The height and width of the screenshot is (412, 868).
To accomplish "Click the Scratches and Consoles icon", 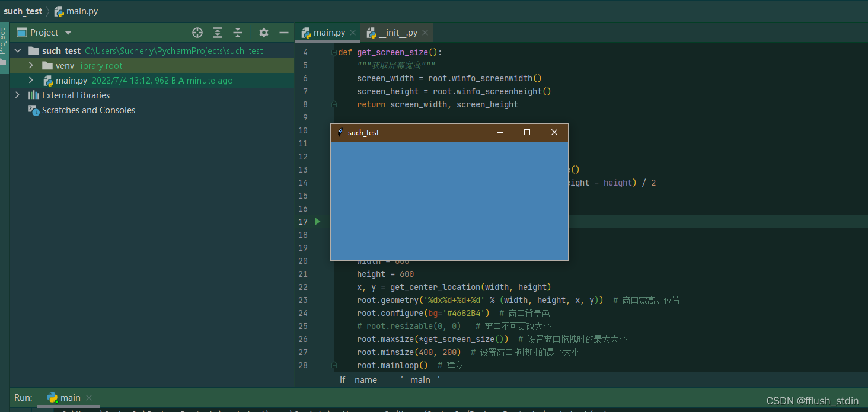I will [x=34, y=110].
